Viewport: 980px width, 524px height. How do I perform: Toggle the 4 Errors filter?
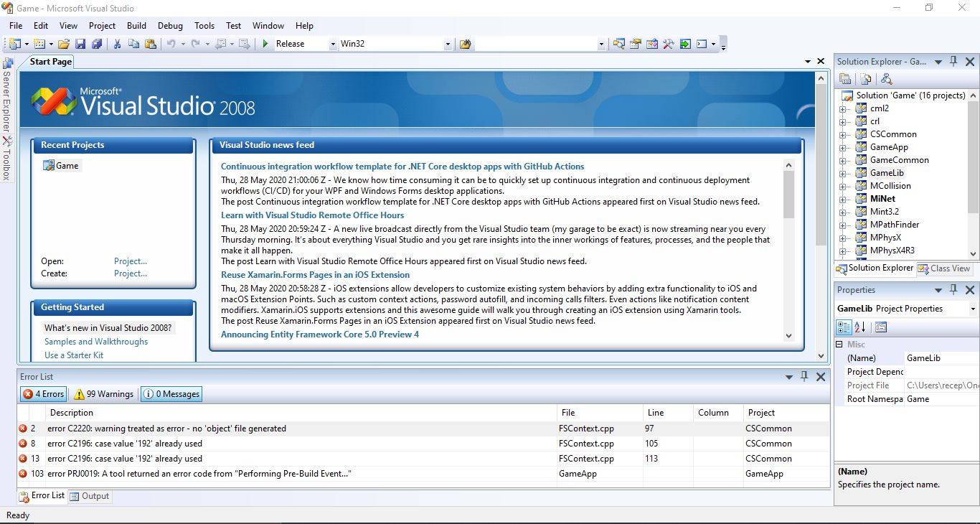[x=44, y=394]
